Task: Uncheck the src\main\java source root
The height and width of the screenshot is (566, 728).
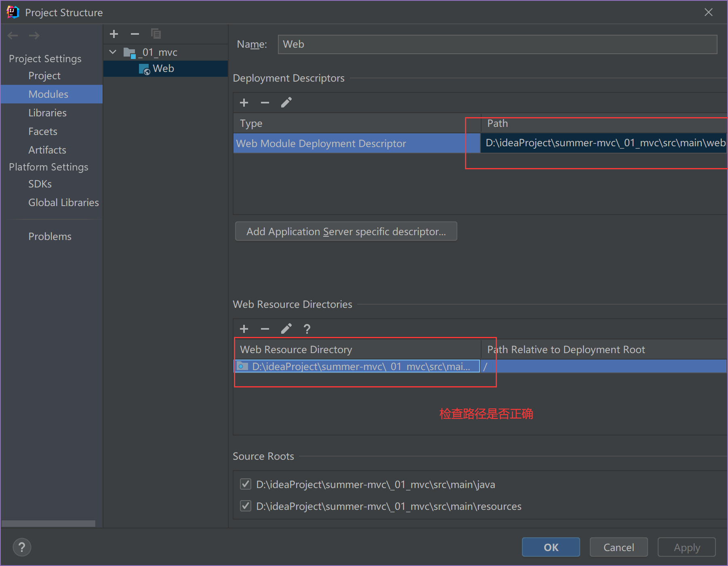Action: (246, 484)
